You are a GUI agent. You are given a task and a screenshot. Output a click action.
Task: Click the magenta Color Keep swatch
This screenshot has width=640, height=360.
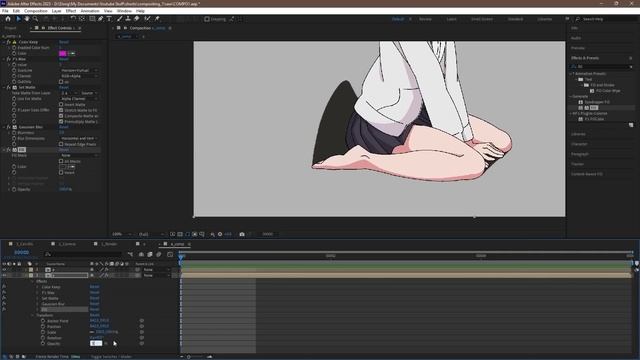point(62,53)
